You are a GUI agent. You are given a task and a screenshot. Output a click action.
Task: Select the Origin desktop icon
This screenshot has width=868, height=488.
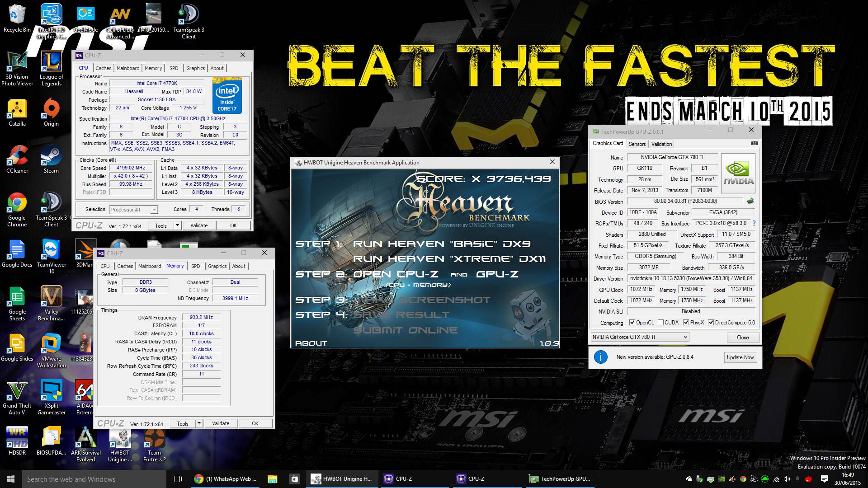point(51,113)
